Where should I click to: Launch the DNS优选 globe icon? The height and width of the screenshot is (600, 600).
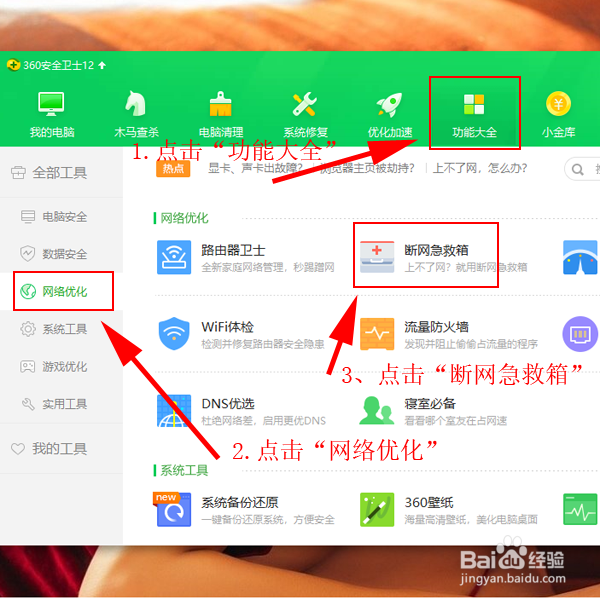click(174, 411)
